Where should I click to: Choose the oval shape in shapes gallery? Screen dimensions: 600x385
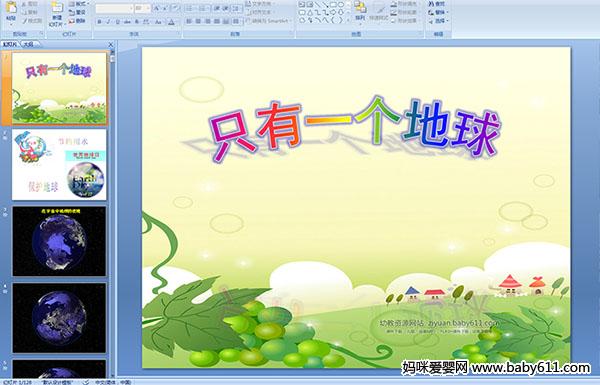340,5
